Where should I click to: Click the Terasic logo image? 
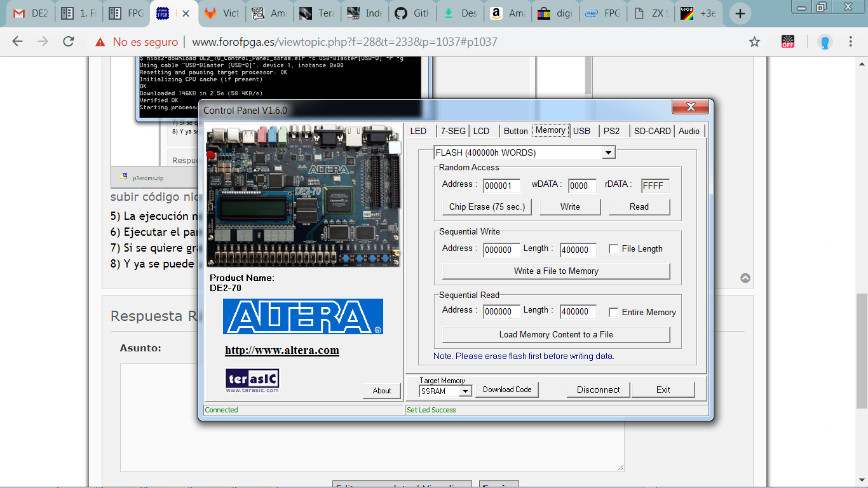pos(252,379)
